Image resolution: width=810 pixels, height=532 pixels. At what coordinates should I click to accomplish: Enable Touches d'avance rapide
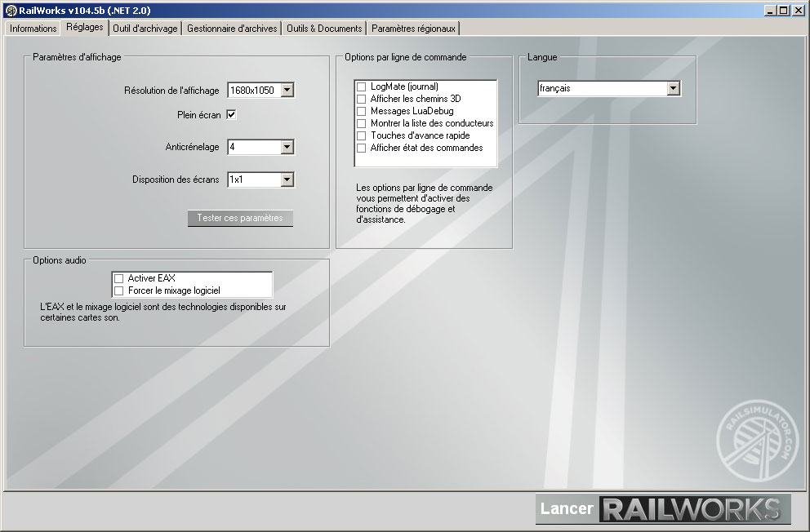coord(362,135)
